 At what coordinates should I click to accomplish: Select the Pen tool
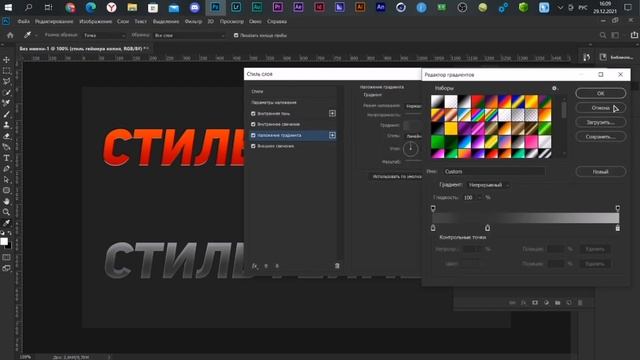(x=7, y=169)
